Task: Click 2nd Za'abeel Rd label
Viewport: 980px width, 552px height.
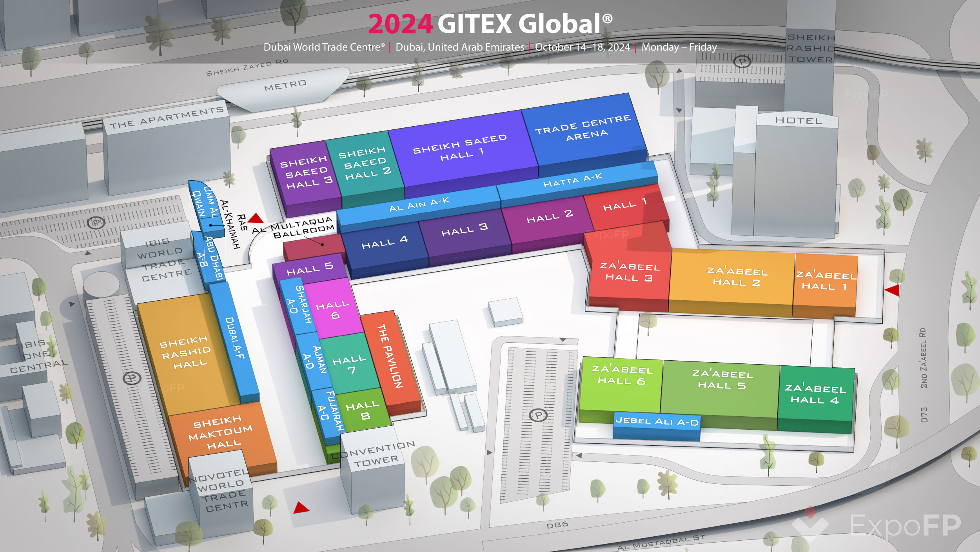Action: [x=924, y=358]
